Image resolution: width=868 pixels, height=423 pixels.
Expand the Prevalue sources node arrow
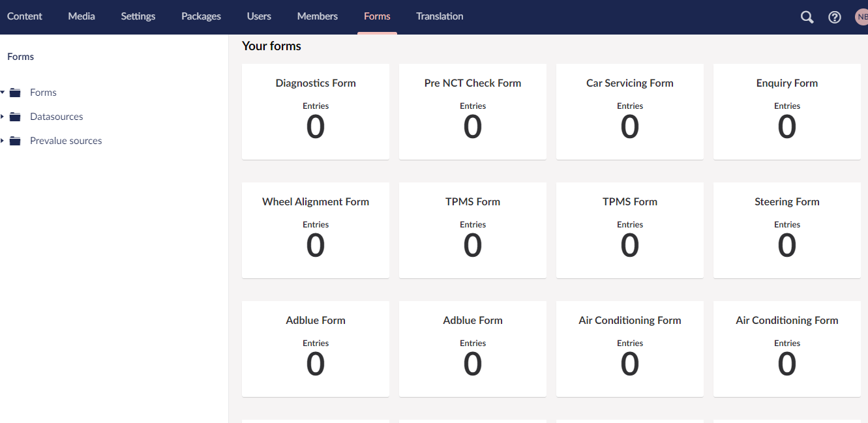(3, 141)
